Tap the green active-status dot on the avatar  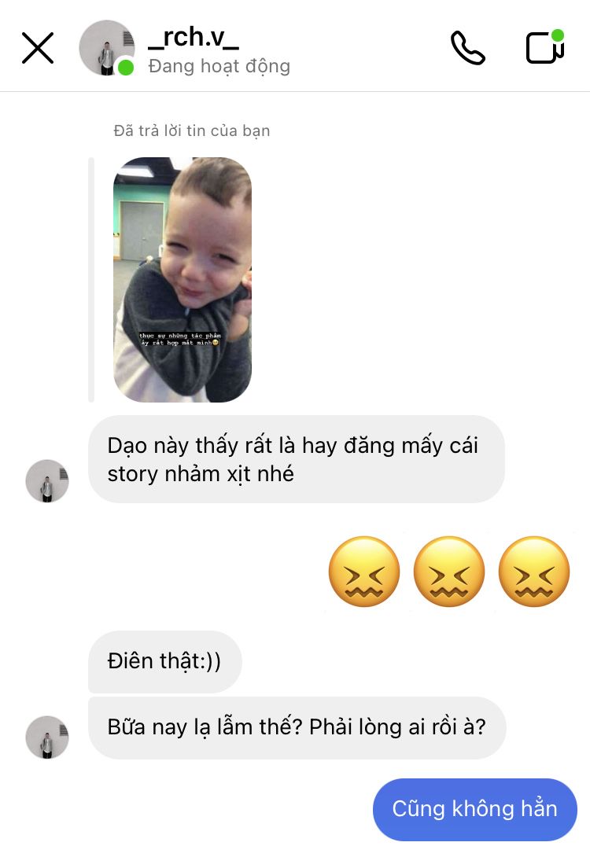127,68
